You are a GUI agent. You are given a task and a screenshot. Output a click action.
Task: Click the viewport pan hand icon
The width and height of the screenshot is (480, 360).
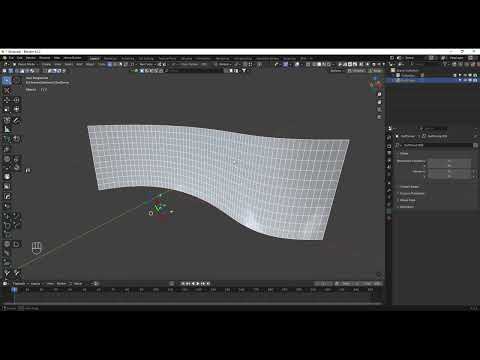(379, 102)
